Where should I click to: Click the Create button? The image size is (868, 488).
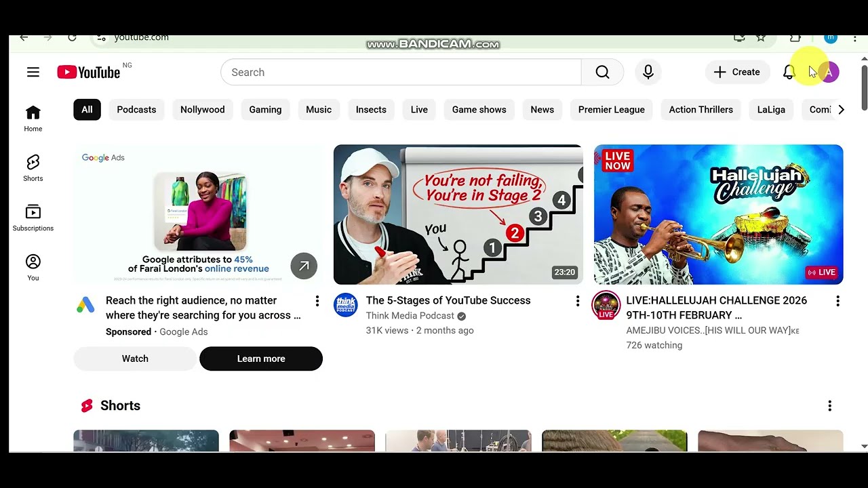pyautogui.click(x=737, y=72)
